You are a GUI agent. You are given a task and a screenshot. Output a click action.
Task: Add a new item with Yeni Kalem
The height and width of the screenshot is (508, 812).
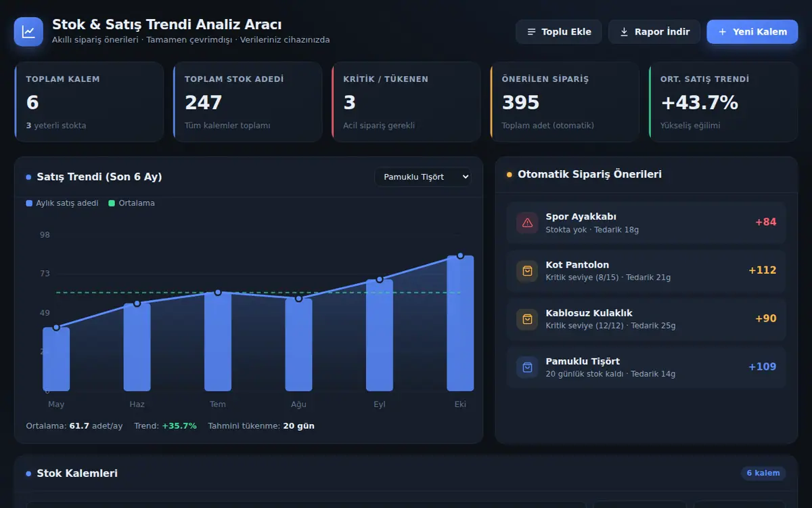752,32
